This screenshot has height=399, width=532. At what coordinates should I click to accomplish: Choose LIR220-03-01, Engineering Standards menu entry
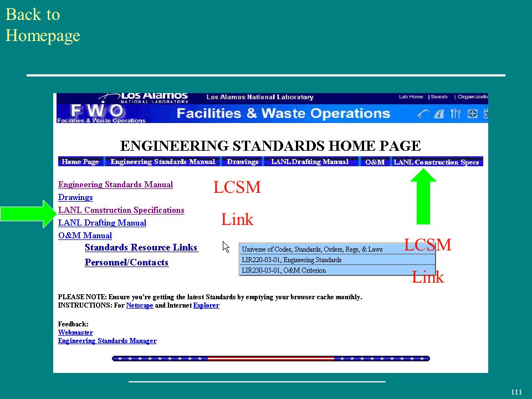[x=337, y=260]
